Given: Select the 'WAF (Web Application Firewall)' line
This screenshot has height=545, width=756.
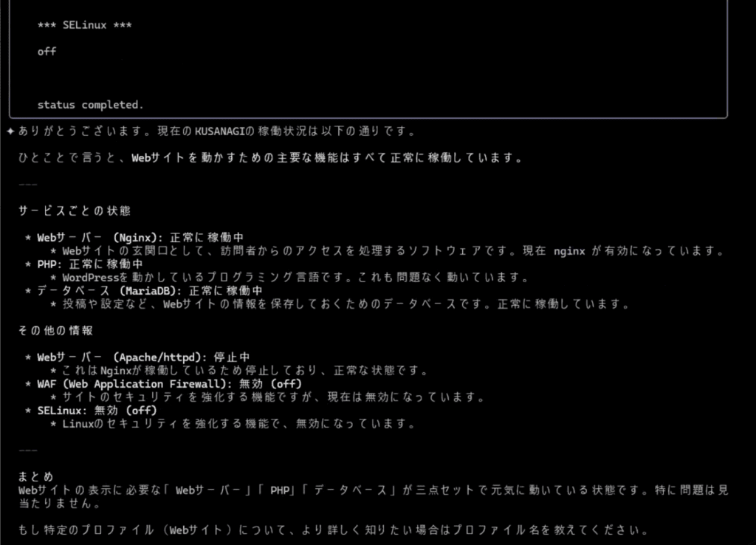Looking at the screenshot, I should (169, 384).
